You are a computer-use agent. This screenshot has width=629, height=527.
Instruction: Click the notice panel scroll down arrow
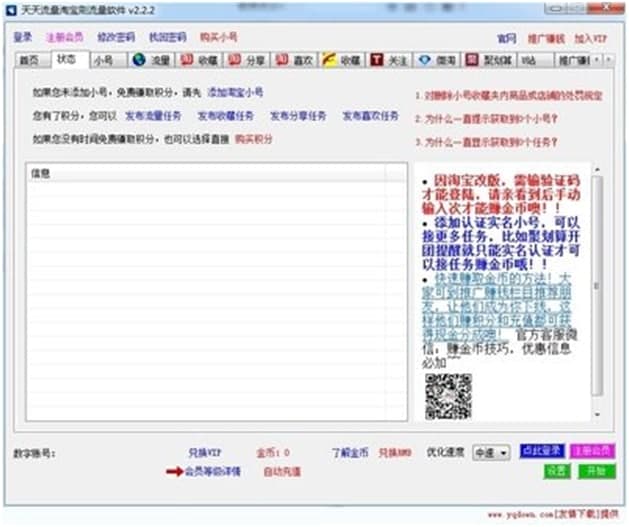pyautogui.click(x=597, y=414)
